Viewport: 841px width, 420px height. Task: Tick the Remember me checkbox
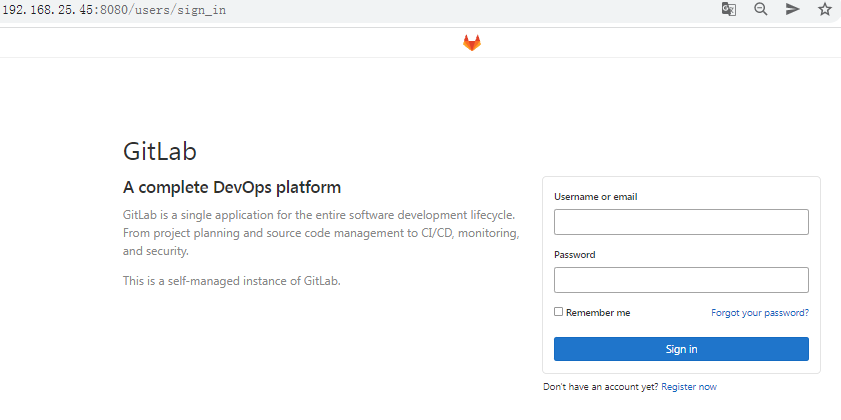[558, 312]
